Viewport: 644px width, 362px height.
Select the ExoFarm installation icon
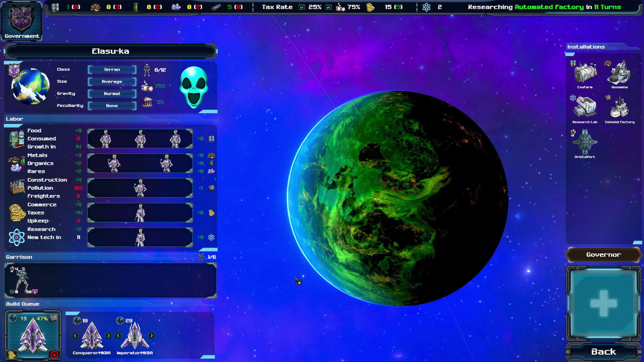pos(585,74)
